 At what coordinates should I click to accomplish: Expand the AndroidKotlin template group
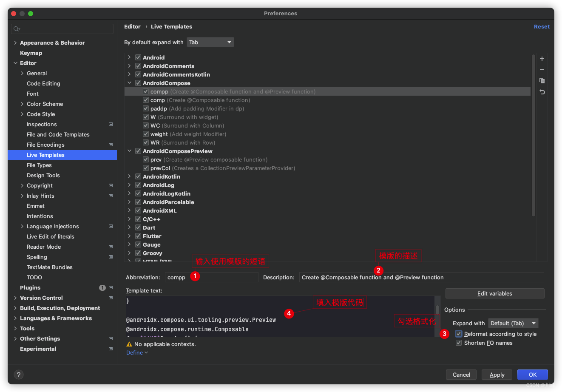pos(129,176)
